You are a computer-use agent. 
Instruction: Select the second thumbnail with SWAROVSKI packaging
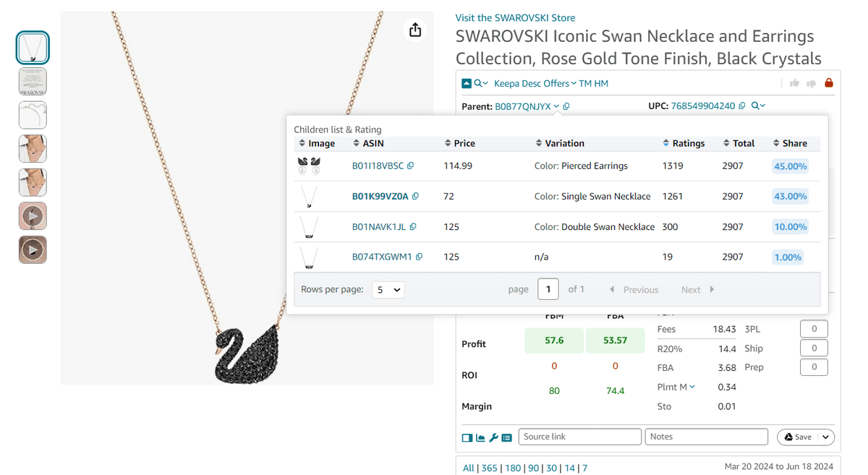33,82
